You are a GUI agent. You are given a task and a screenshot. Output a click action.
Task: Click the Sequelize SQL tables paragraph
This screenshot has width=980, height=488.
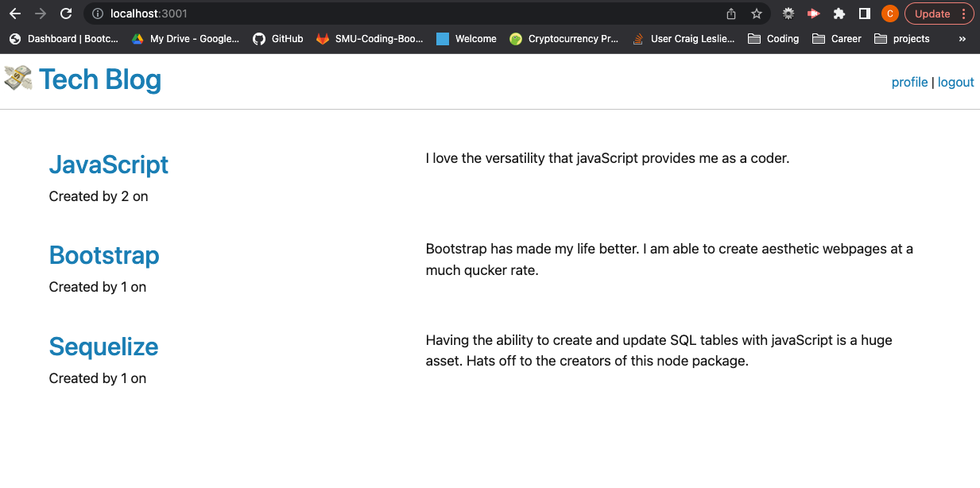[659, 351]
